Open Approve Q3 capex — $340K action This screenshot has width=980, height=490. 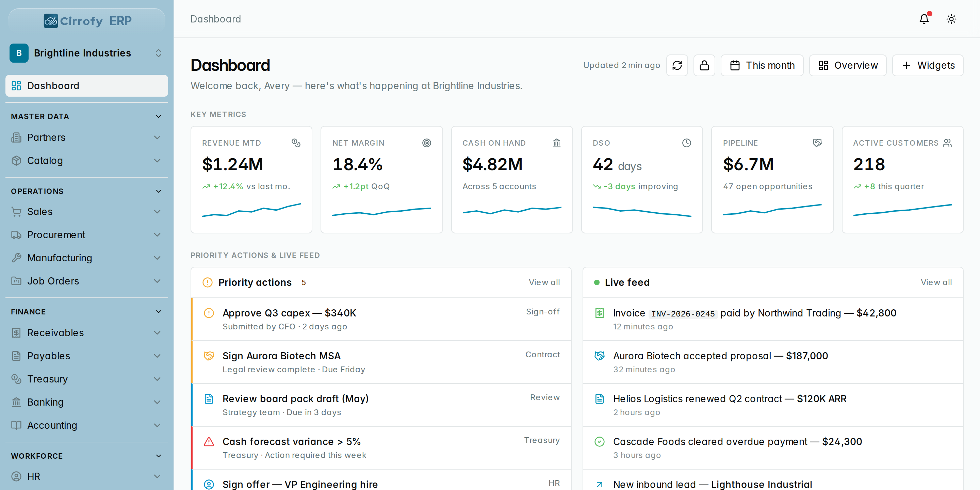click(381, 319)
